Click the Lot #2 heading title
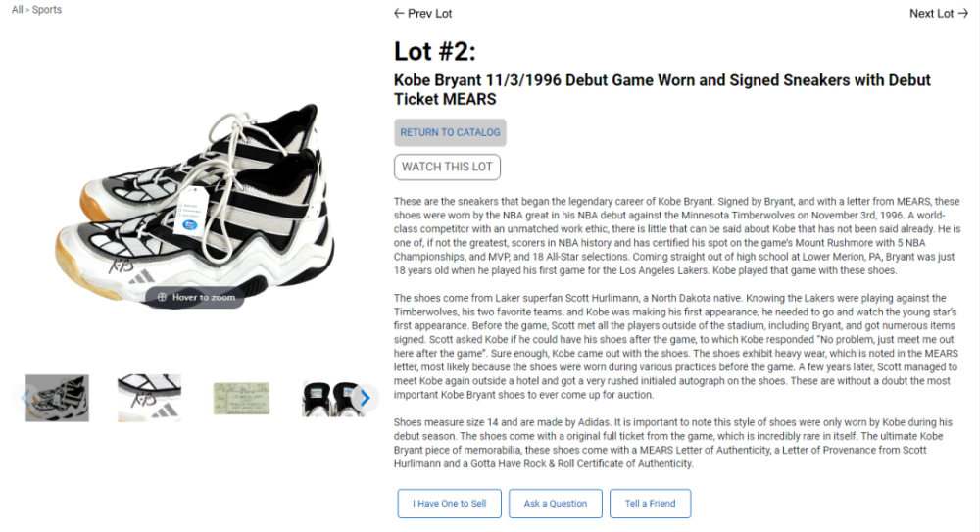The height and width of the screenshot is (532, 980). click(435, 51)
